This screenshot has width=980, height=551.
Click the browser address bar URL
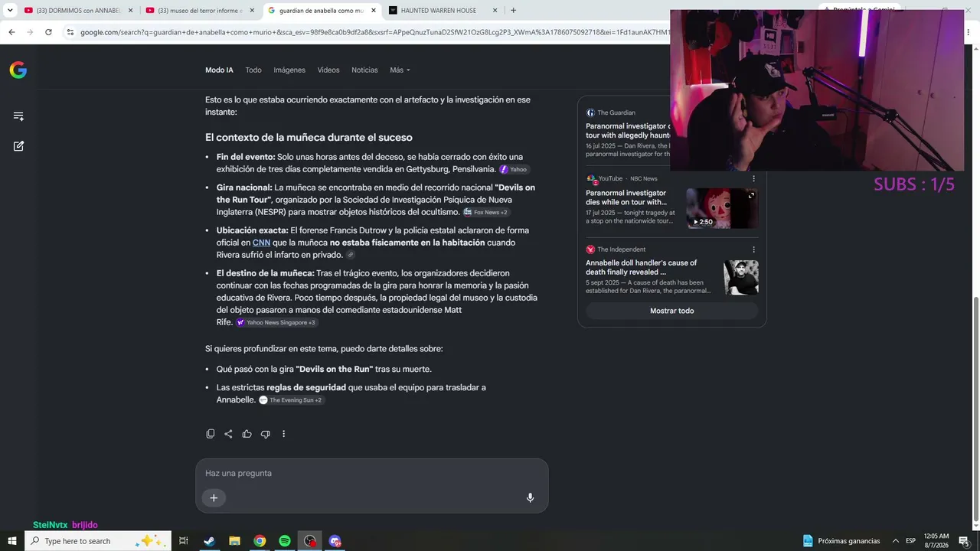pyautogui.click(x=374, y=32)
